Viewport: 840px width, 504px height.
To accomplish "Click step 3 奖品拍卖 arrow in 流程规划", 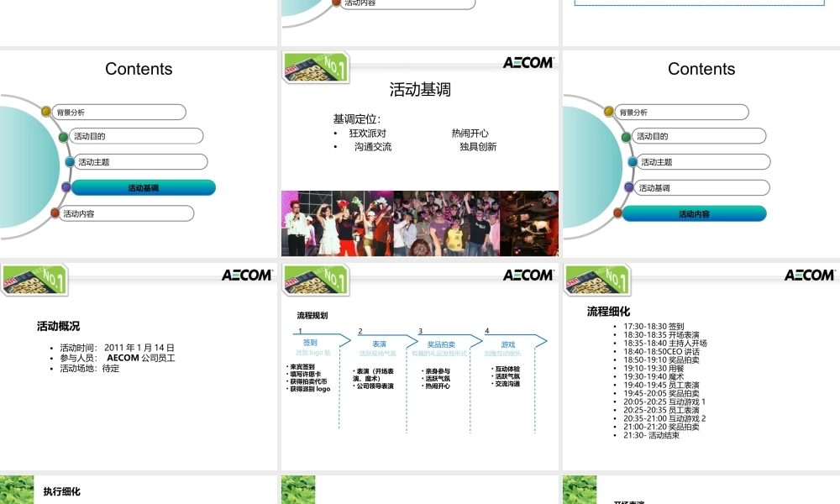I will [x=450, y=343].
